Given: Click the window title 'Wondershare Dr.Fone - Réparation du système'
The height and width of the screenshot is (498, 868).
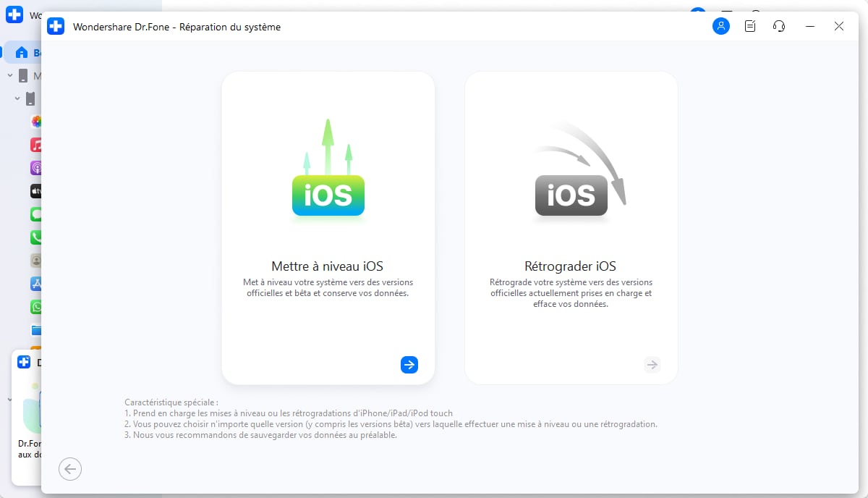Looking at the screenshot, I should pos(176,27).
